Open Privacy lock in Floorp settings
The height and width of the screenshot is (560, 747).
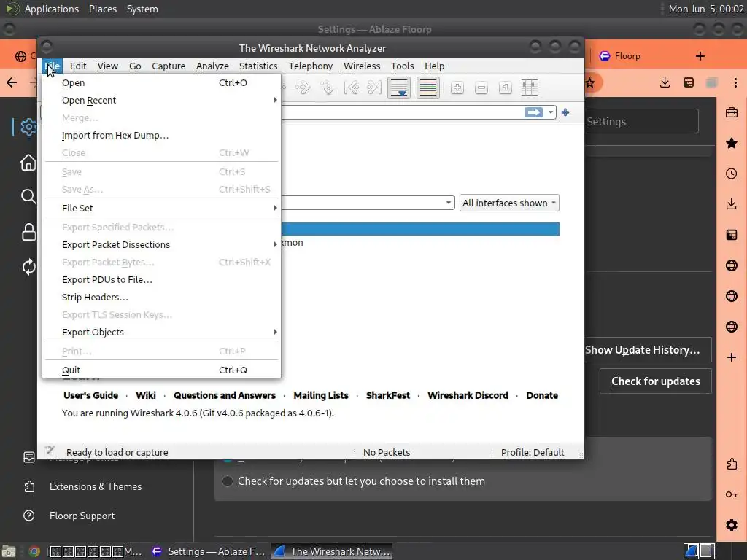click(28, 232)
